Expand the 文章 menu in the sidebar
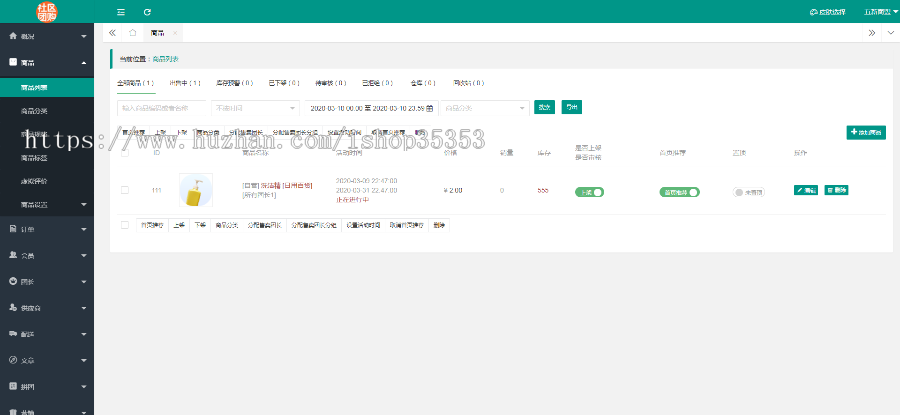Image resolution: width=900 pixels, height=415 pixels. (x=46, y=360)
